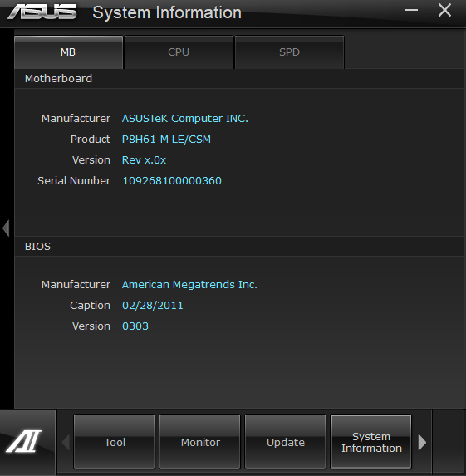Show previous bottom toolbar items arrow

66,442
